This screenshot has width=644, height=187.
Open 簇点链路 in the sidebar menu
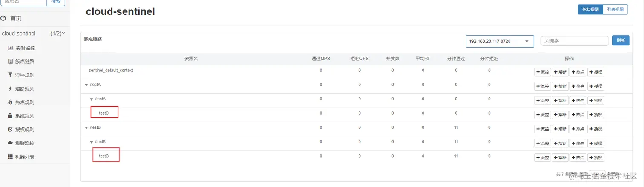[x=25, y=62]
